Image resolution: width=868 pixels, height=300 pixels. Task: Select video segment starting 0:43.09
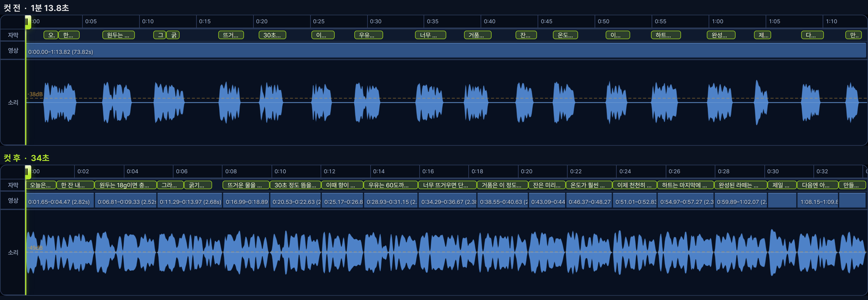coord(547,201)
